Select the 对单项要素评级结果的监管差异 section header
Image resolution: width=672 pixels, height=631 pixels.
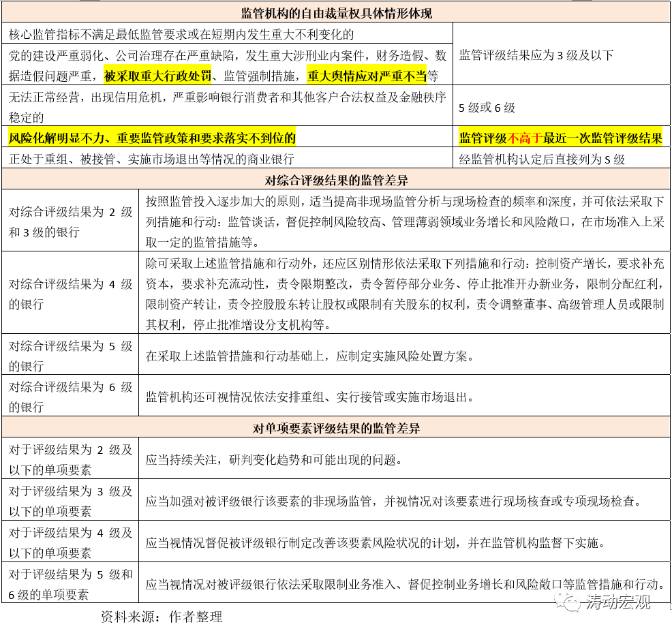[x=336, y=428]
